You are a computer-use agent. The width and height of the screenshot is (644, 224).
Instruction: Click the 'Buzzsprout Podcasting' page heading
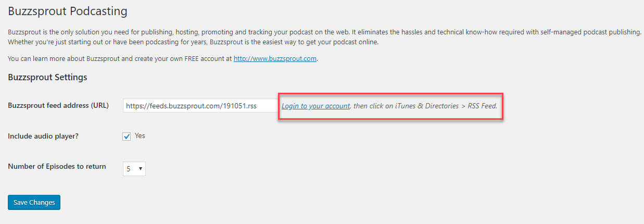[68, 10]
